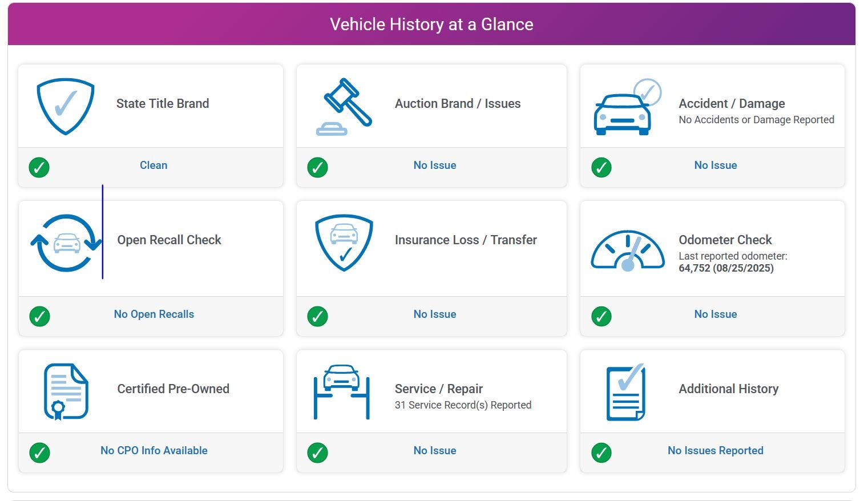
Task: Open the No CPO Info Available link
Action: 154,451
